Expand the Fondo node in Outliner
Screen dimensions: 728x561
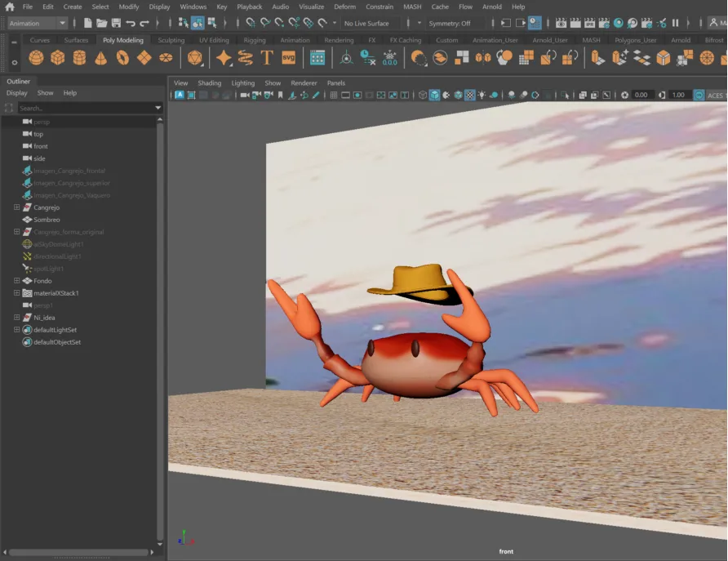tap(17, 281)
